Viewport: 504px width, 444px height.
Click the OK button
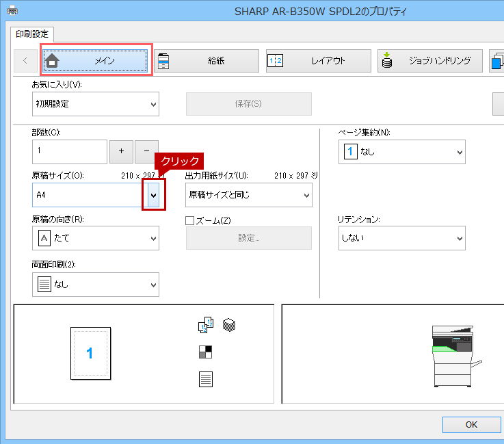click(472, 425)
